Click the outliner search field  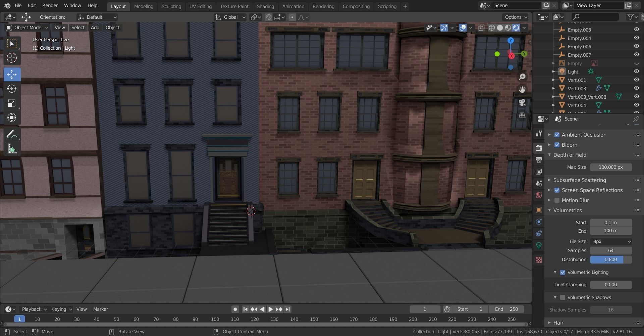595,17
